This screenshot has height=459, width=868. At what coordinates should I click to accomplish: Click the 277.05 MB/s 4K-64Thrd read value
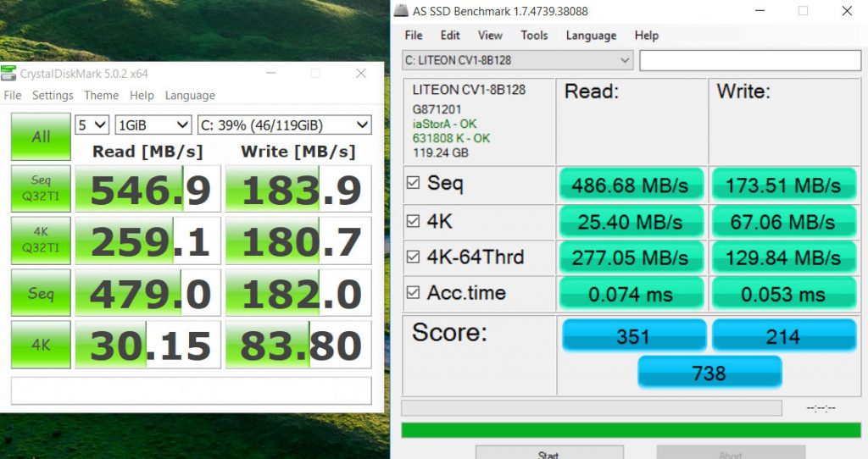[631, 257]
